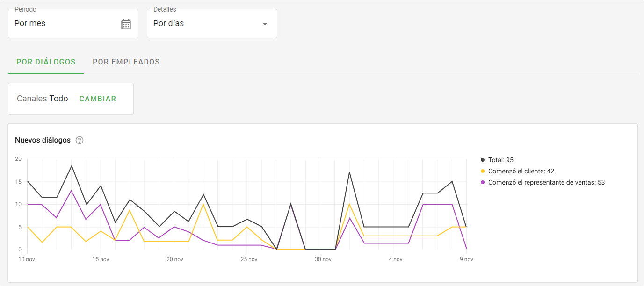
Task: Click the Canales Todo filter text
Action: tap(43, 99)
